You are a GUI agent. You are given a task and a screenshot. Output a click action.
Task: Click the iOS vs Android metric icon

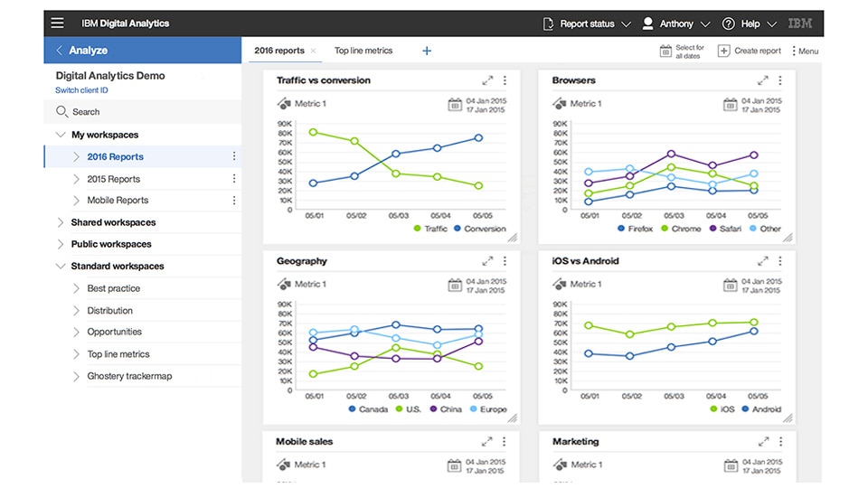(559, 284)
